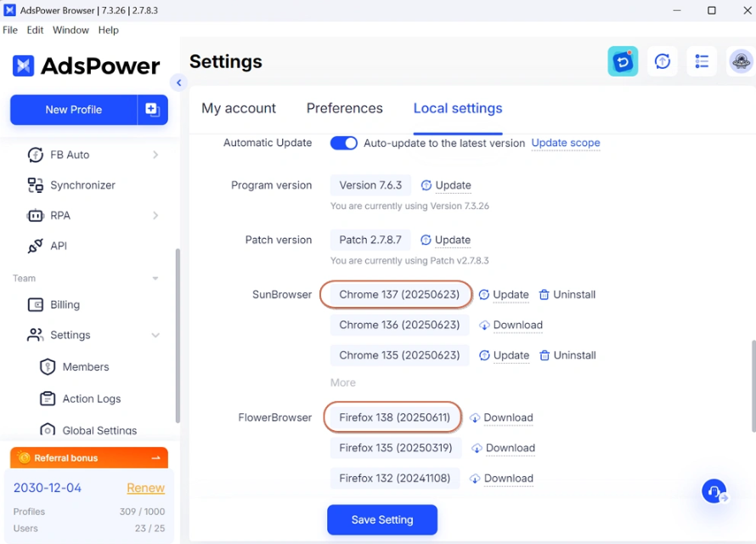Click the floating support headset icon
The image size is (756, 544).
[714, 491]
